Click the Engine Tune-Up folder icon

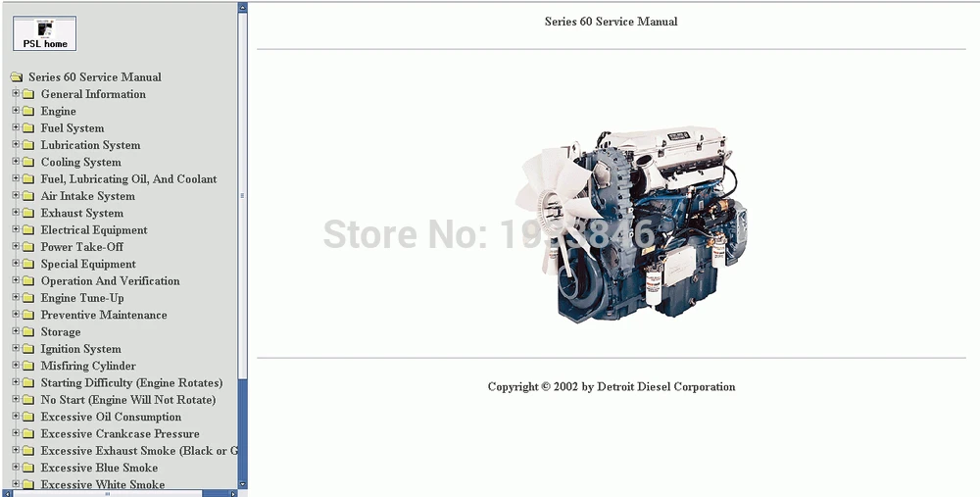pos(28,298)
